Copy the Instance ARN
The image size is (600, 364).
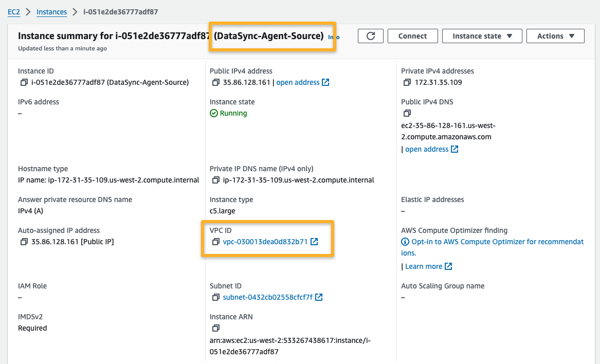point(215,328)
